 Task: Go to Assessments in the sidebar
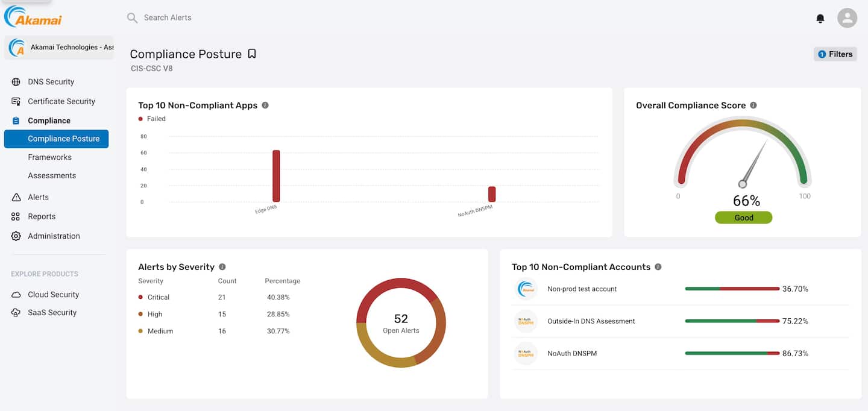(52, 176)
